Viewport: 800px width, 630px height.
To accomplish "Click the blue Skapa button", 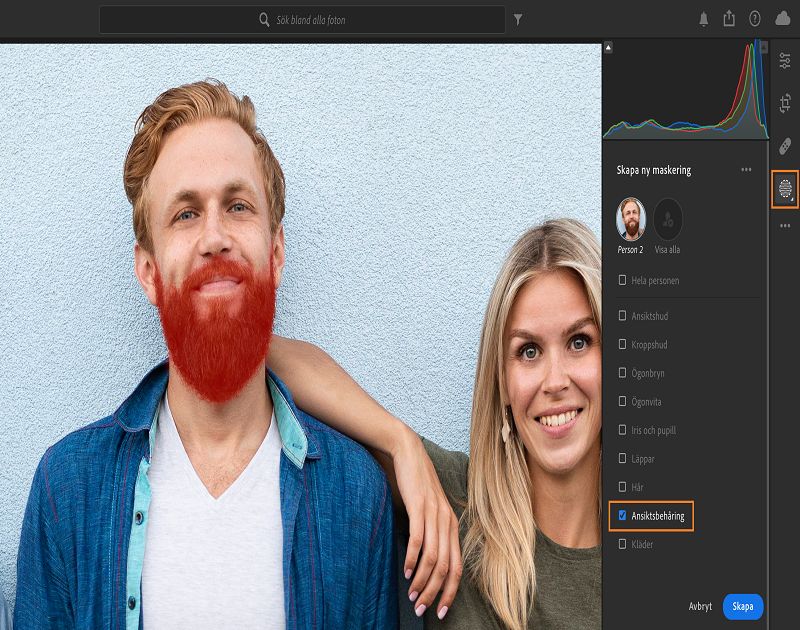I will pyautogui.click(x=743, y=607).
